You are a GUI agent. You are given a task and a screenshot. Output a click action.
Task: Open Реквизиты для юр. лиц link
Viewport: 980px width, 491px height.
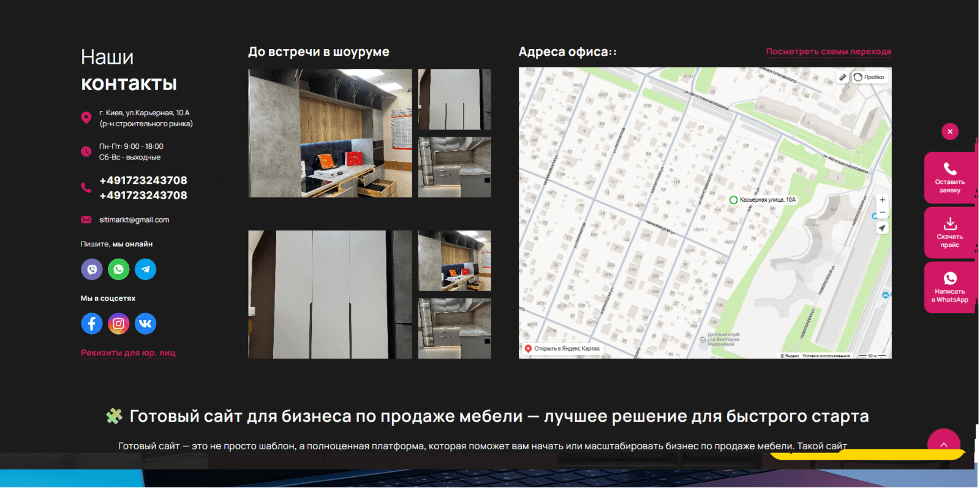128,353
